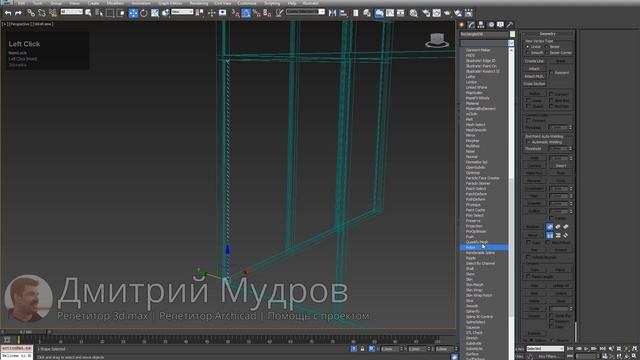Choose Rectangular Selection Region icon

(110, 13)
